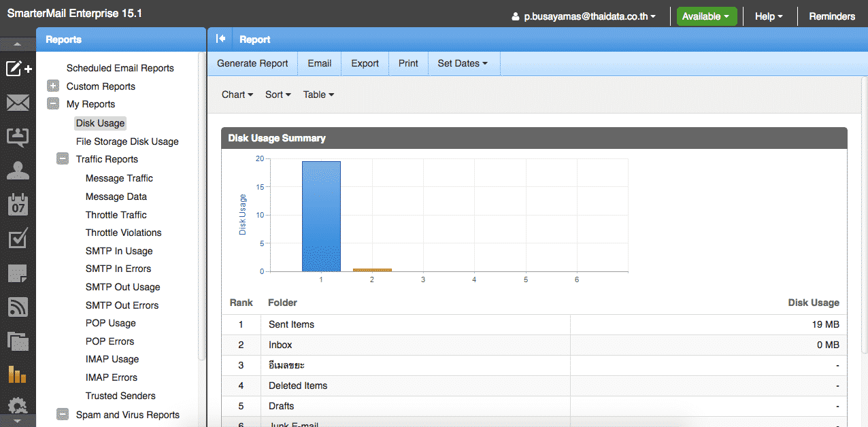Viewport: 868px width, 427px height.
Task: Open the POP Errors report
Action: (x=110, y=341)
